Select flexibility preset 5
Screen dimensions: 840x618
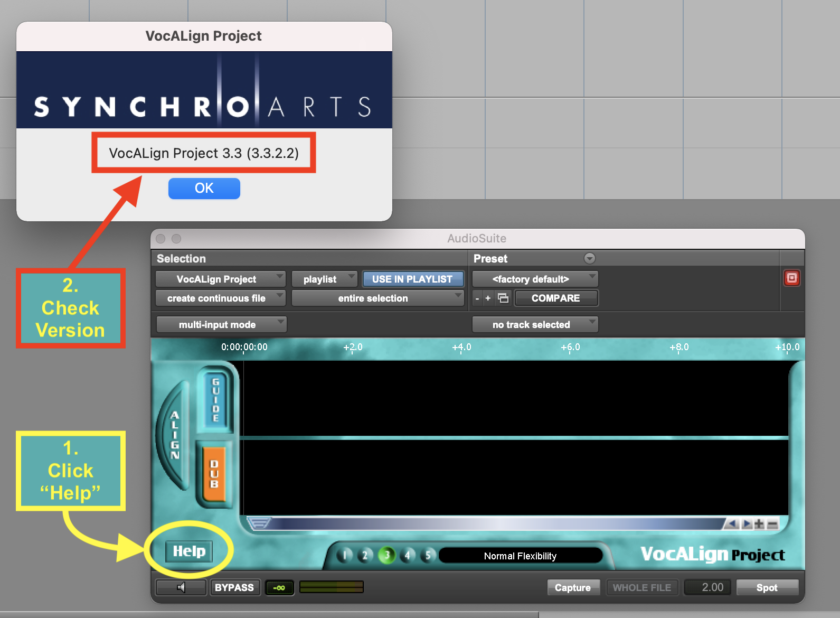tap(428, 556)
